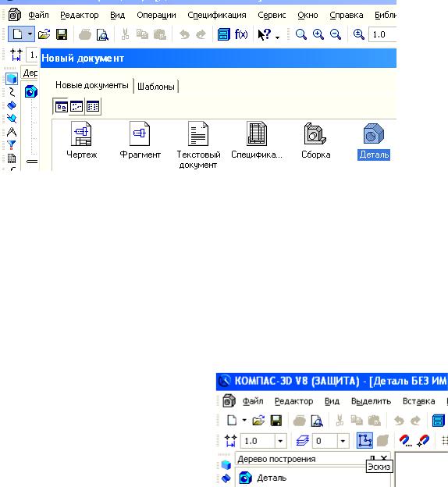Click the f(x) equations button
448x487 pixels.
click(x=241, y=34)
